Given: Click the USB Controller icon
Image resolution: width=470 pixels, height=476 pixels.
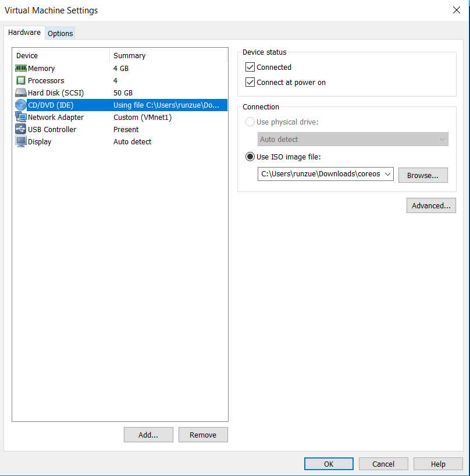Looking at the screenshot, I should (20, 129).
